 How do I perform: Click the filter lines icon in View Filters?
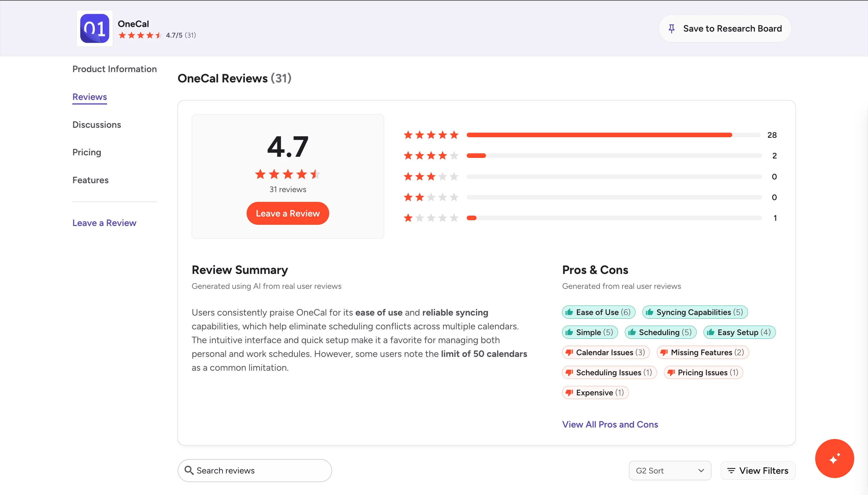click(x=731, y=471)
